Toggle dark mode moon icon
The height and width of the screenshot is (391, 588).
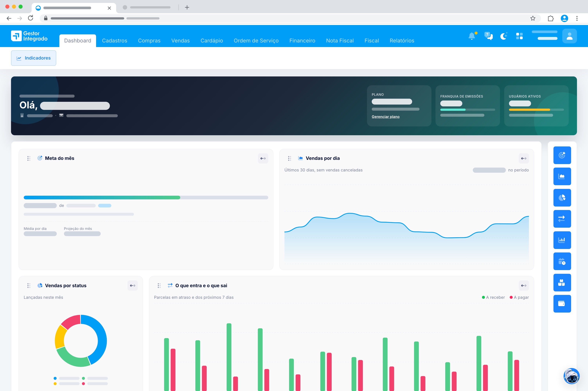click(x=504, y=36)
